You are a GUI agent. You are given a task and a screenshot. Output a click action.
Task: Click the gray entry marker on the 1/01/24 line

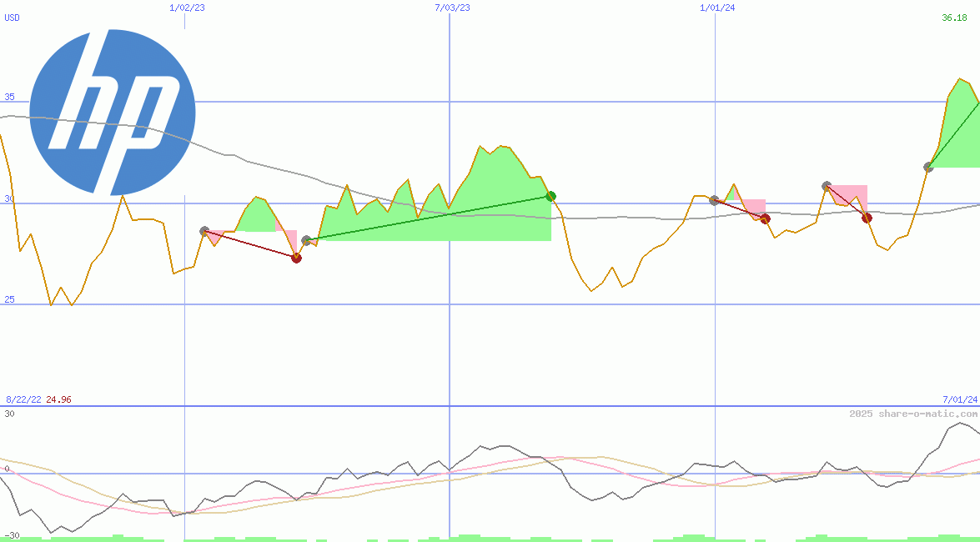[715, 200]
